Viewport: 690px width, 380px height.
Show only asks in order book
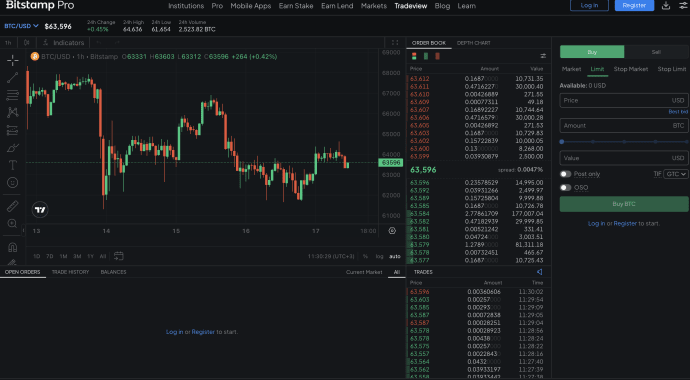[437, 56]
